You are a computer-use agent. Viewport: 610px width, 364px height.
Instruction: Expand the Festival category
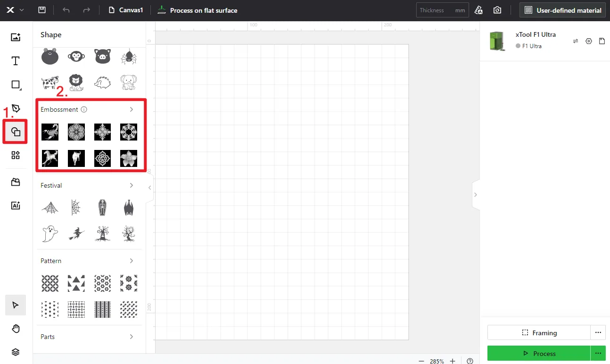[x=132, y=185]
